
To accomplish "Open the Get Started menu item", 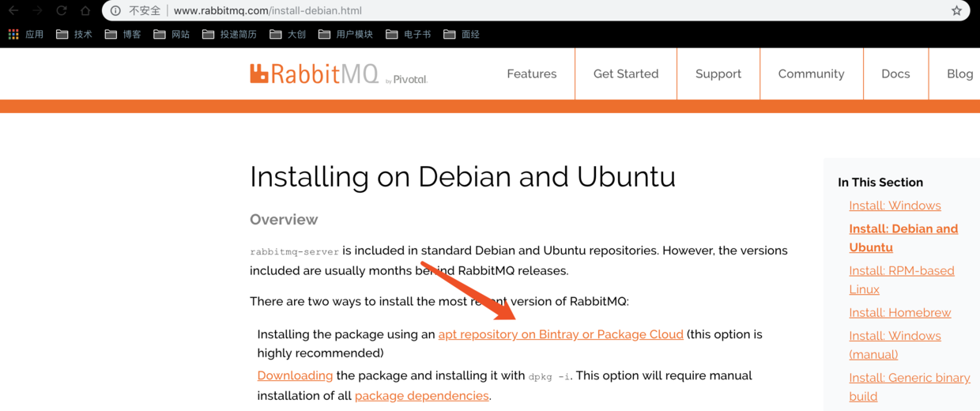I will (626, 74).
